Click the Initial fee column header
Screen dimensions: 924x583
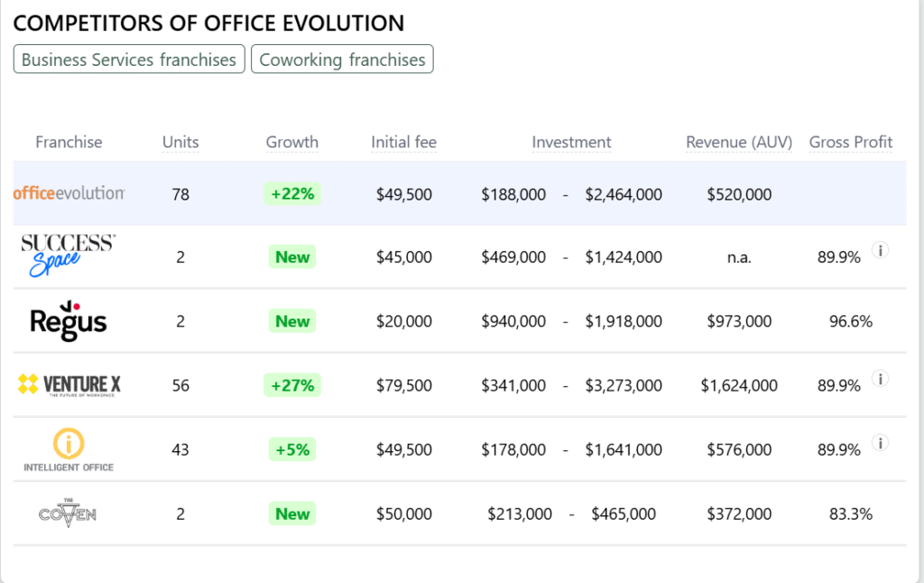[403, 142]
